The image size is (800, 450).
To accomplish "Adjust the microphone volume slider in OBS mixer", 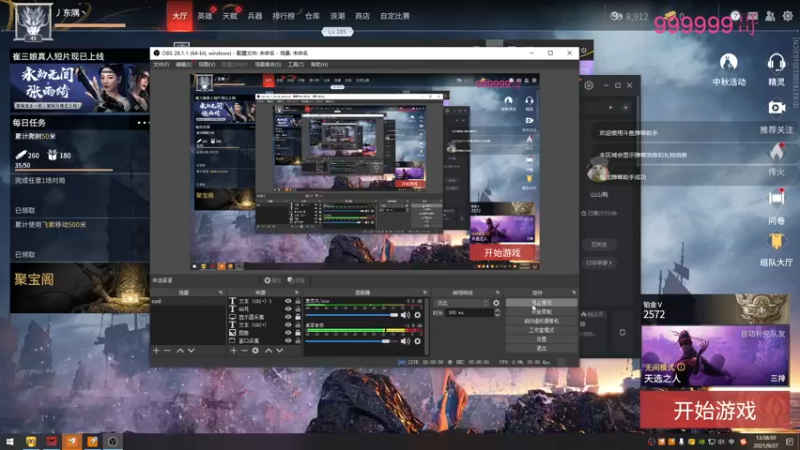I will point(352,315).
